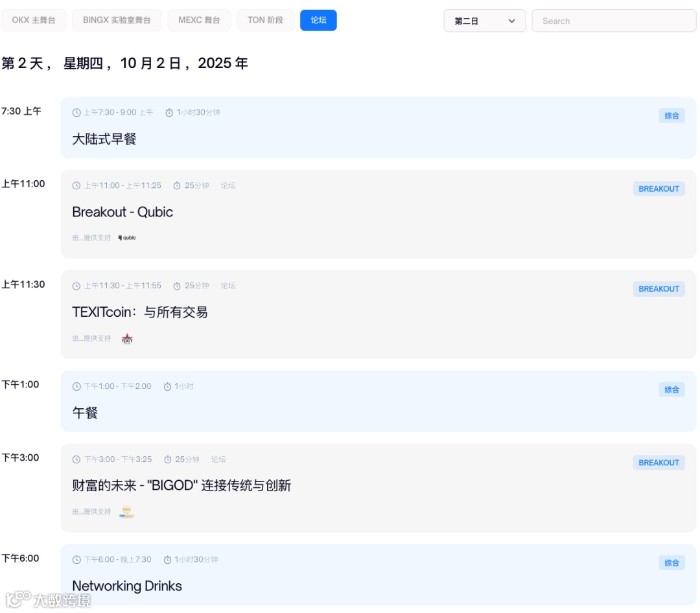Click the timer icon in Networking Drinks card
This screenshot has width=700, height=613.
tap(167, 560)
